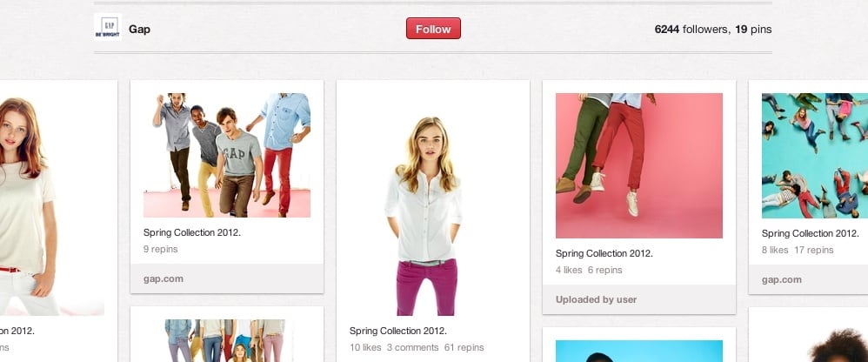Click the 'Uploaded by user' footer label
Screen dimensions: 868x362
[x=597, y=299]
